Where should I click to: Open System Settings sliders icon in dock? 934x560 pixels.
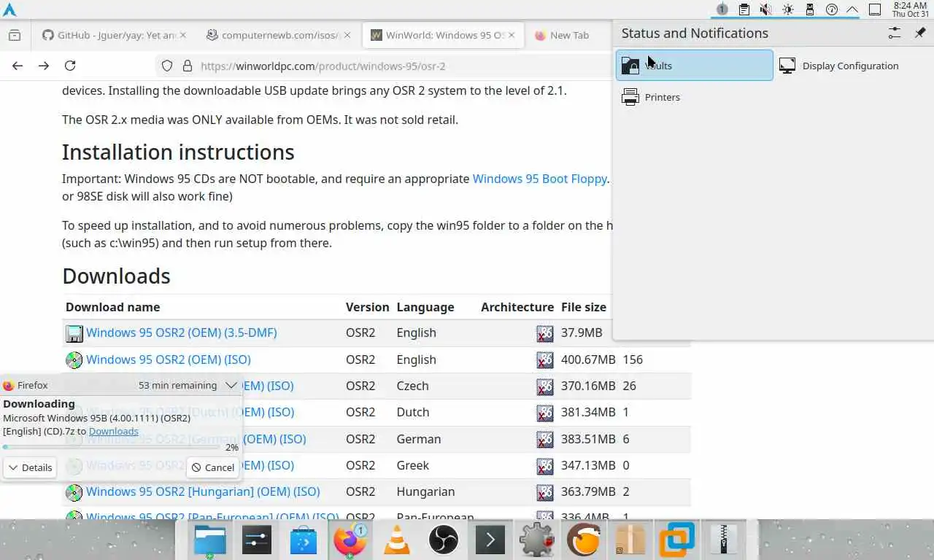click(257, 540)
